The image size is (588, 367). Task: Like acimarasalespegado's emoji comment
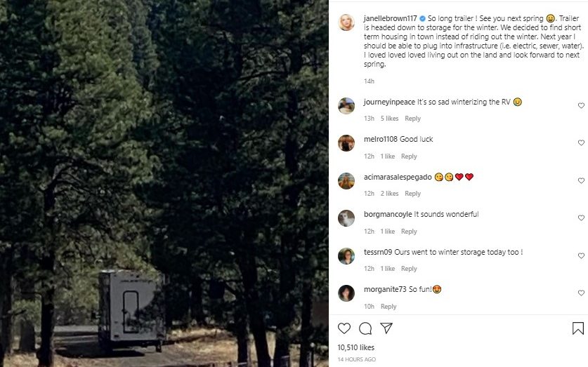coord(581,181)
